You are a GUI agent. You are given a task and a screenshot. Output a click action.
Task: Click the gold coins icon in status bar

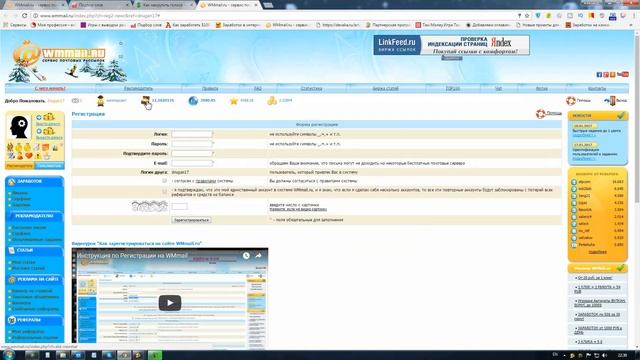[x=272, y=100]
